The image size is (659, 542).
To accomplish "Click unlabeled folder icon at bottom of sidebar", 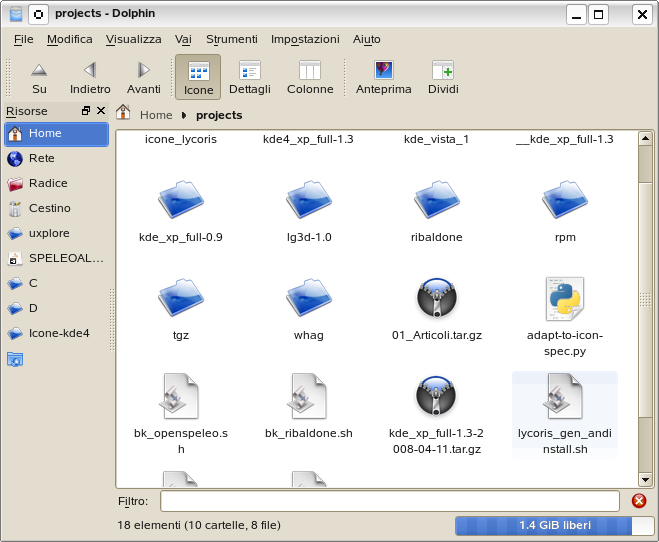I will point(15,359).
